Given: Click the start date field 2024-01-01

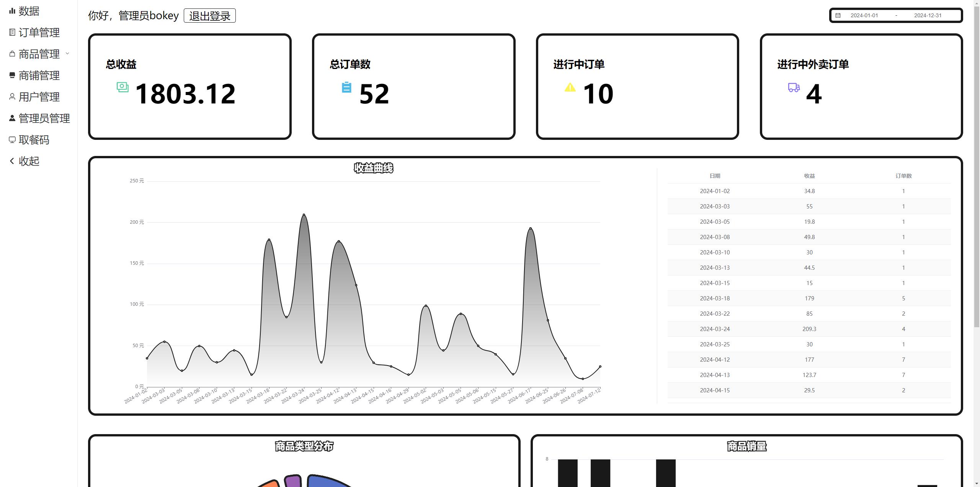Looking at the screenshot, I should click(x=864, y=15).
